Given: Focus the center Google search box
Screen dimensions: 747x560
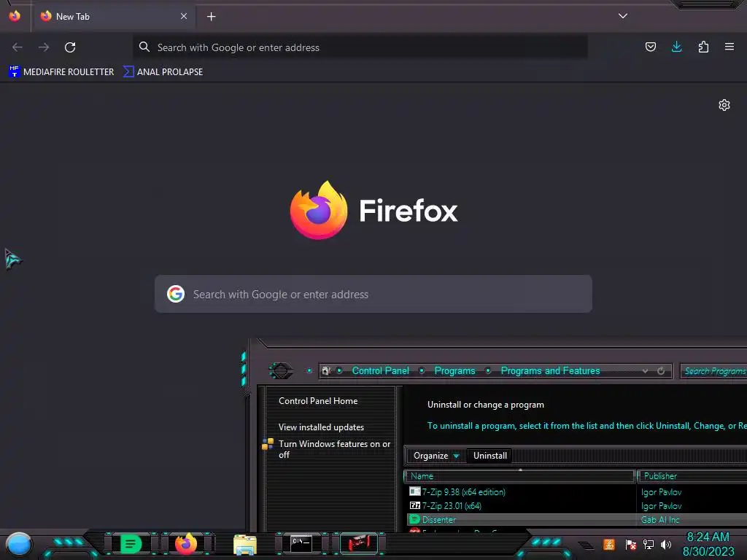Looking at the screenshot, I should [373, 294].
